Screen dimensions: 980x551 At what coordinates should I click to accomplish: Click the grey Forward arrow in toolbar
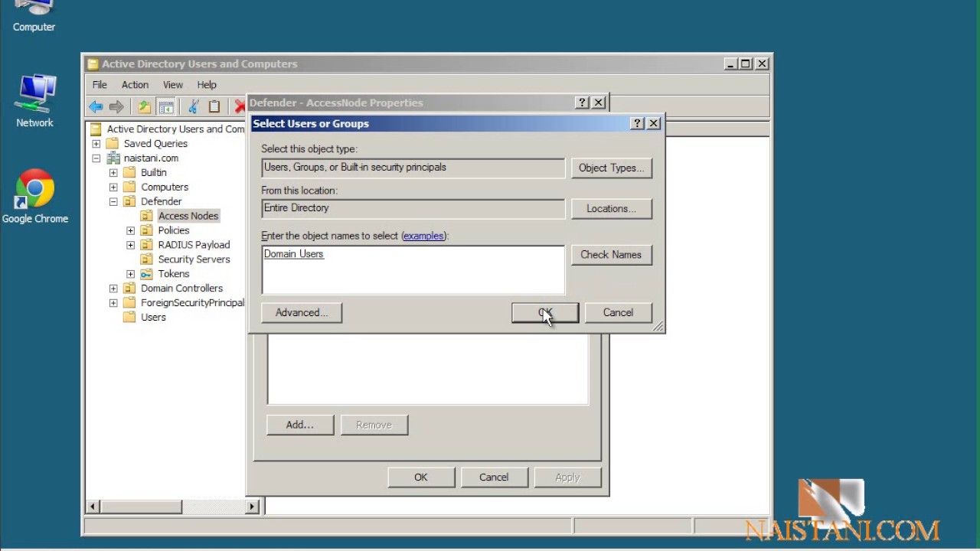[116, 107]
